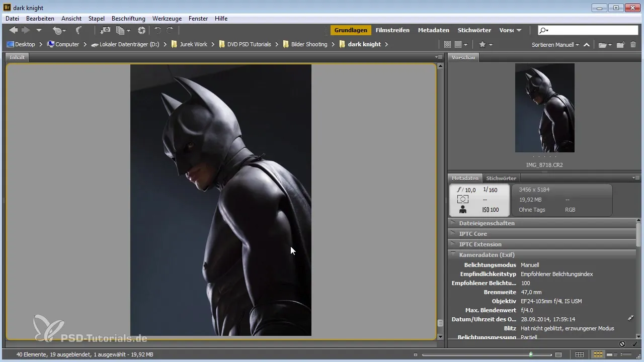Open the filter by rating star menu

pos(486,44)
